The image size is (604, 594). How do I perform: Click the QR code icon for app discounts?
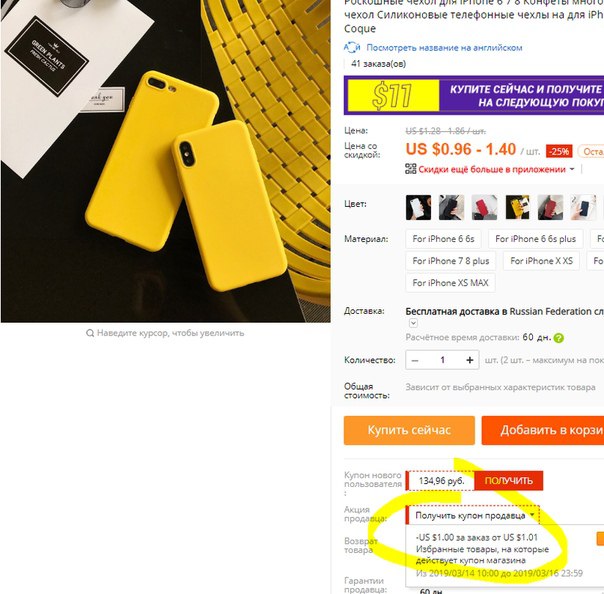point(411,169)
